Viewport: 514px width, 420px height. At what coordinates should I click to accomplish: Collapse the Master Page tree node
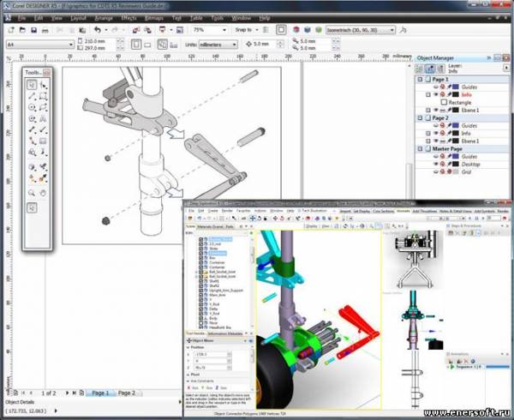click(421, 149)
